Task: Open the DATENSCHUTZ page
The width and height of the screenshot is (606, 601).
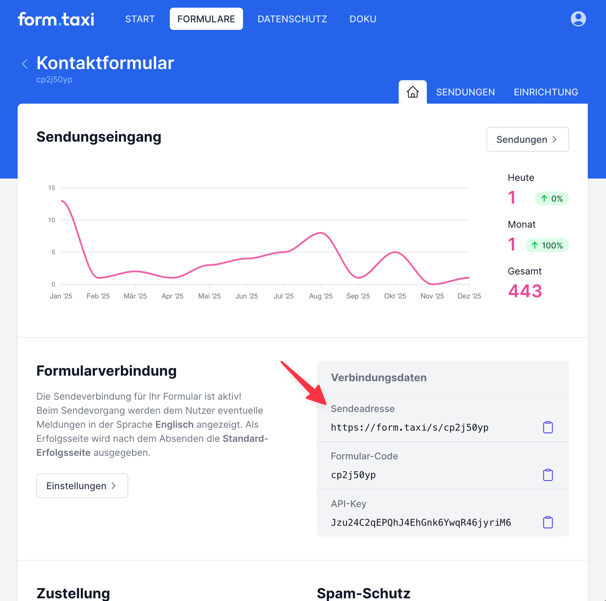Action: [x=292, y=19]
